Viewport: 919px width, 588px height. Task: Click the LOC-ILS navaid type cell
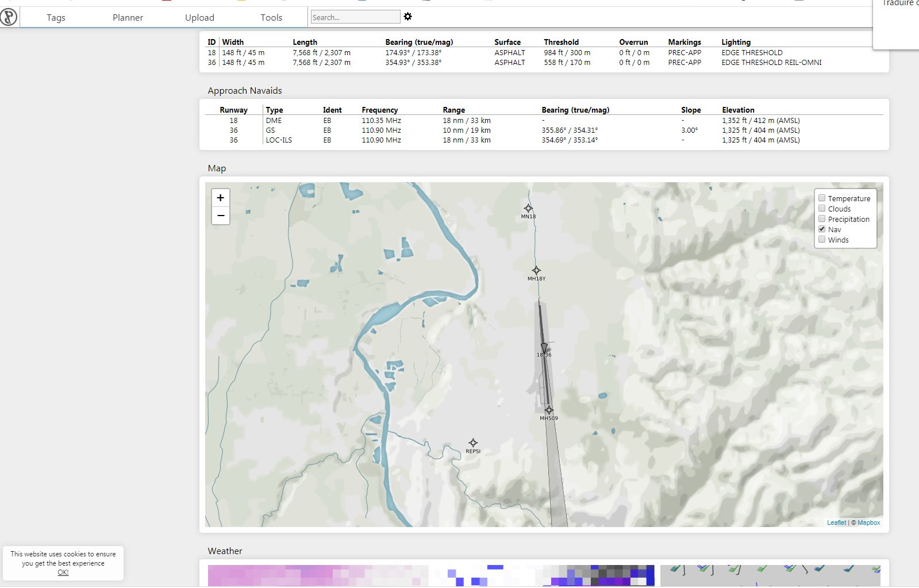[279, 140]
